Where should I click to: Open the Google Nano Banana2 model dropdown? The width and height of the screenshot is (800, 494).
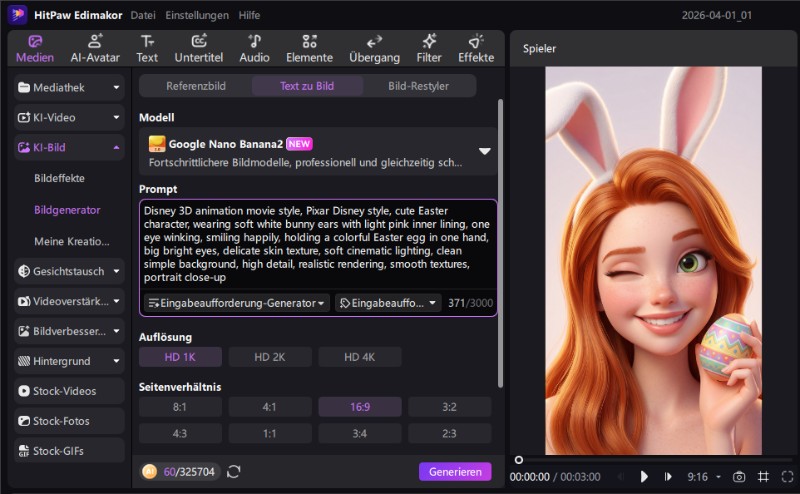tap(484, 151)
